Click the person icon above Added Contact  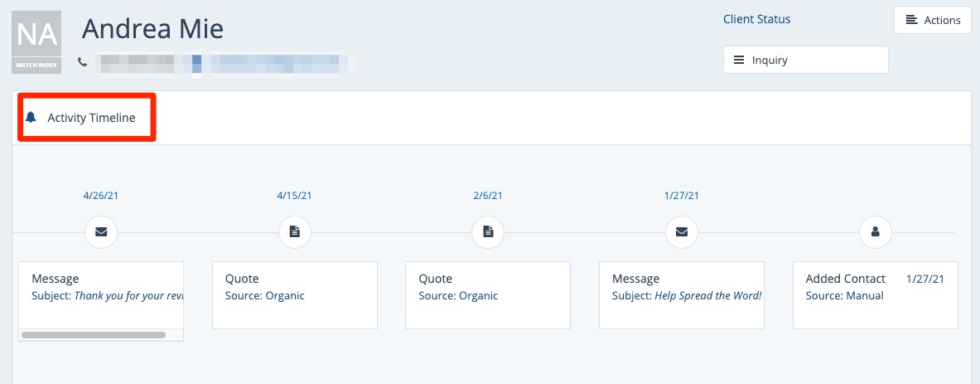[875, 232]
